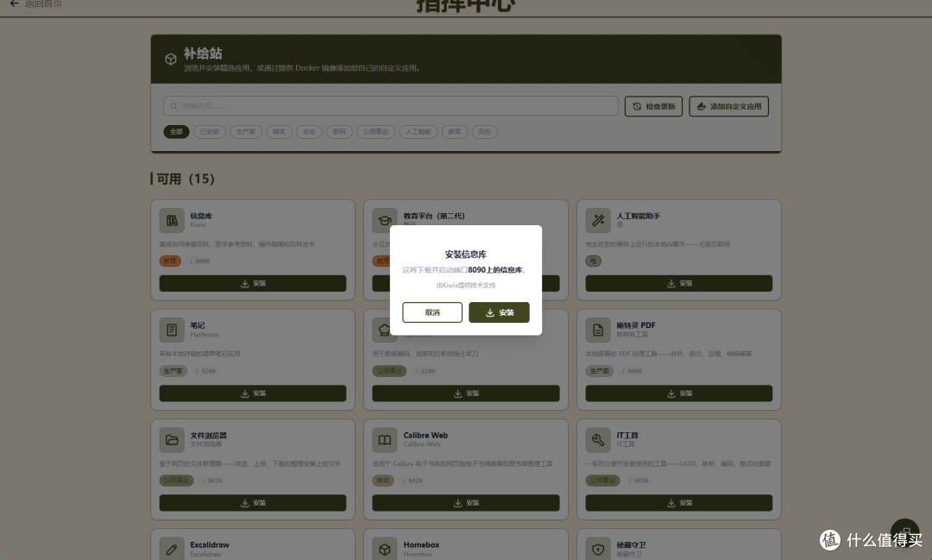Screen dimensions: 932x560
Task: Select the 已安装 filter chip
Action: pos(209,131)
